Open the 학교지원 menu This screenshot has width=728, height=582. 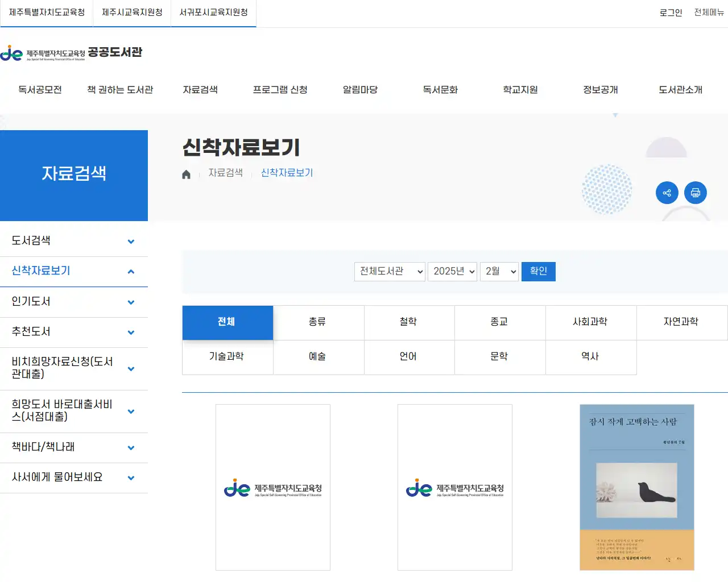point(520,90)
